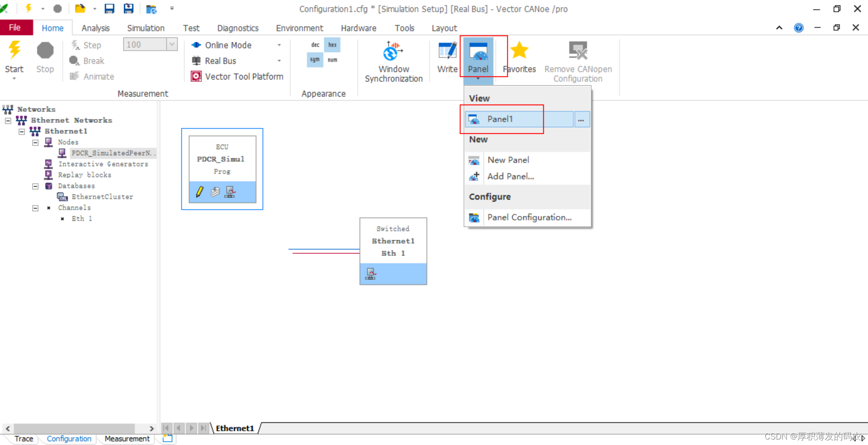Toggle num numeric display

(332, 60)
